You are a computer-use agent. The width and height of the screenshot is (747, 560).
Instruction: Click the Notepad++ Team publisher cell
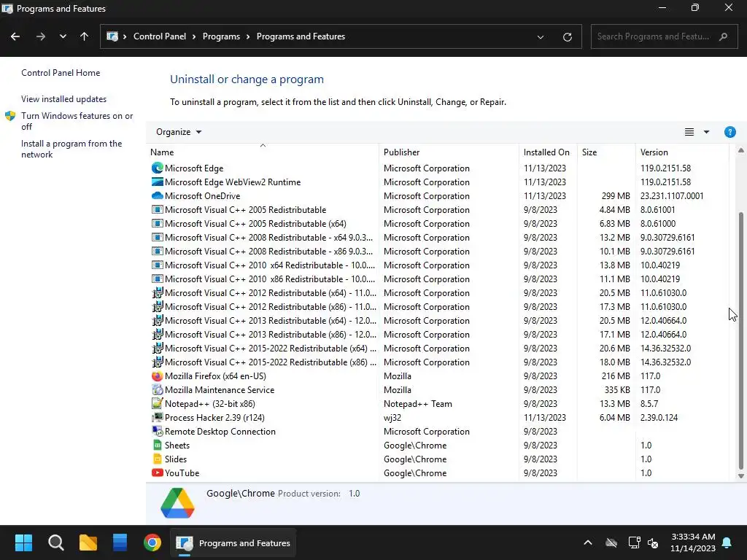coord(418,404)
